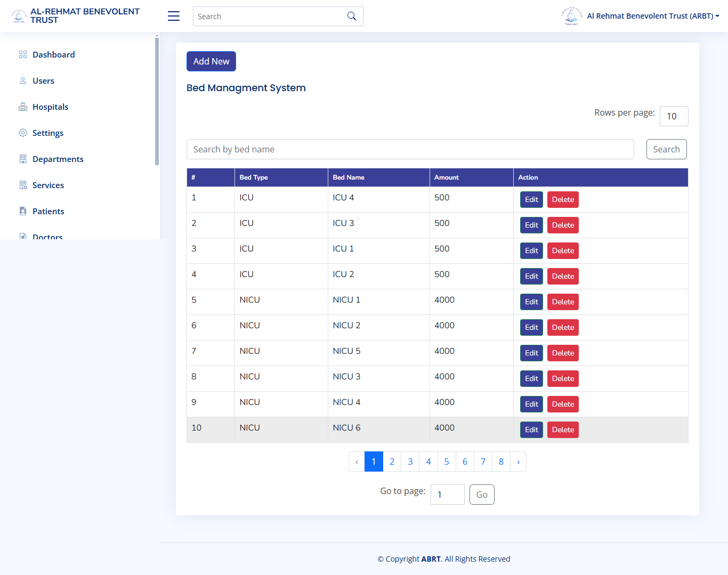
Task: Select the Users icon in sidebar
Action: [22, 80]
